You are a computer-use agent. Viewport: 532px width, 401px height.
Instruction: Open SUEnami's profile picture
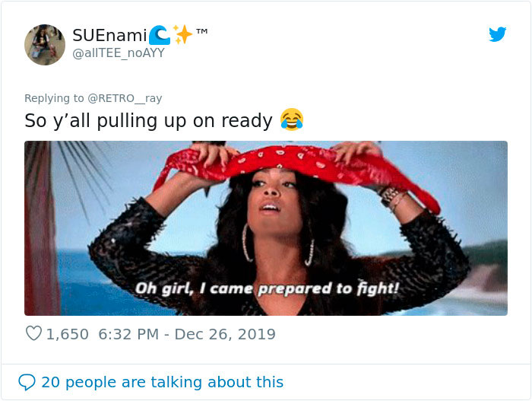click(45, 45)
